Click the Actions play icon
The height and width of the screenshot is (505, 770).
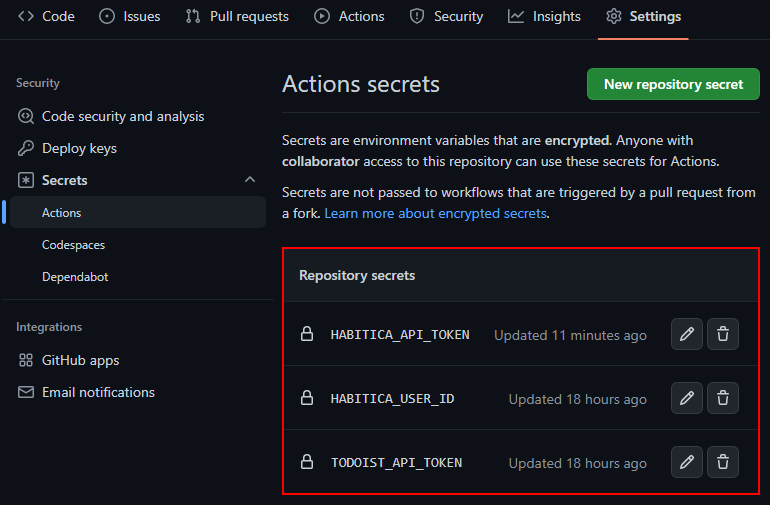point(322,16)
